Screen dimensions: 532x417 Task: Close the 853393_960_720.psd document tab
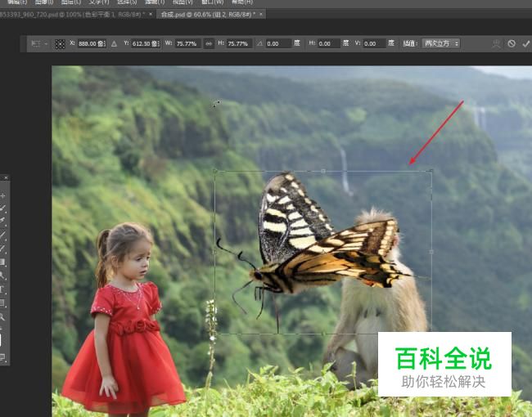[151, 14]
